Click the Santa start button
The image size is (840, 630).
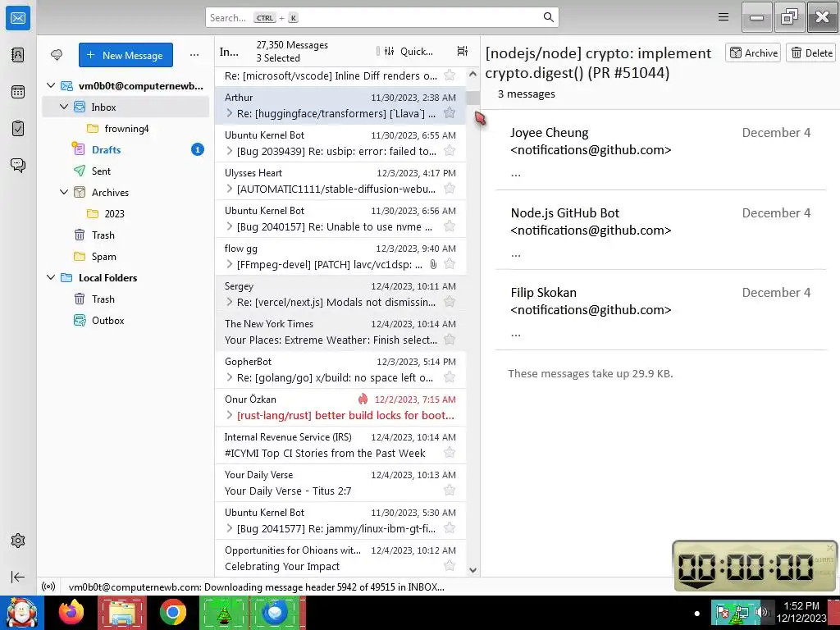click(x=21, y=612)
